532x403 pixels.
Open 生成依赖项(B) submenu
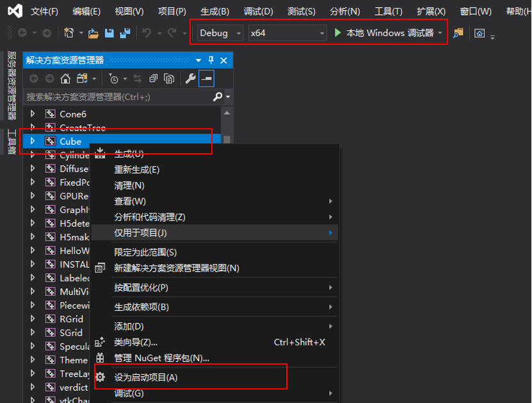[214, 307]
